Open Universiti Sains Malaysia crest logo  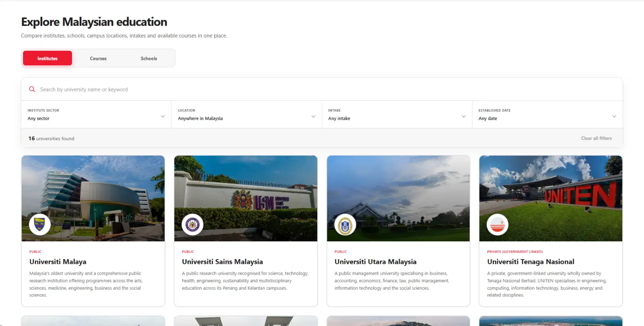coord(192,224)
